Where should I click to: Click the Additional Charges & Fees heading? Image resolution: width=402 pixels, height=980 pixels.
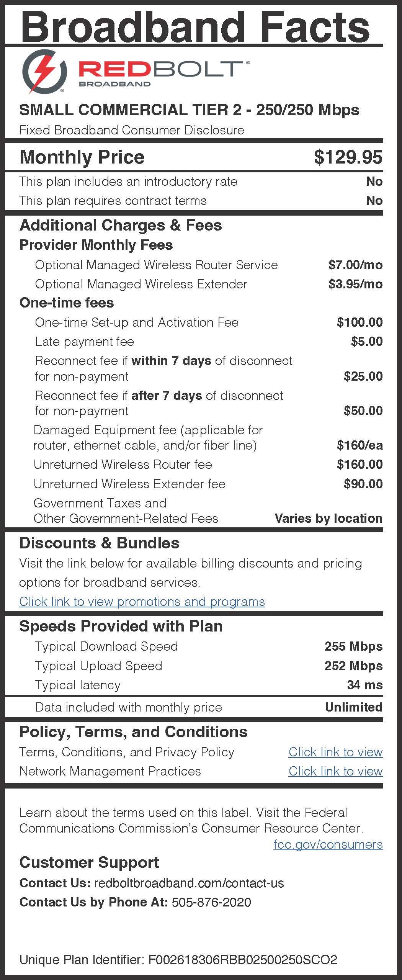(121, 225)
